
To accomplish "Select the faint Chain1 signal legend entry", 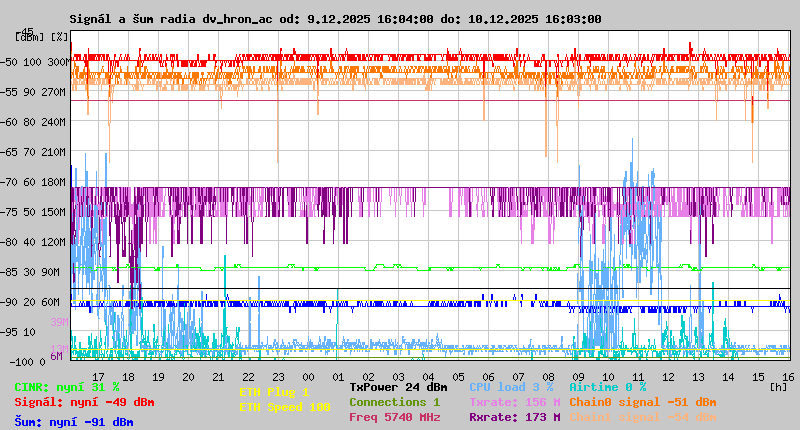I will pyautogui.click(x=643, y=417).
